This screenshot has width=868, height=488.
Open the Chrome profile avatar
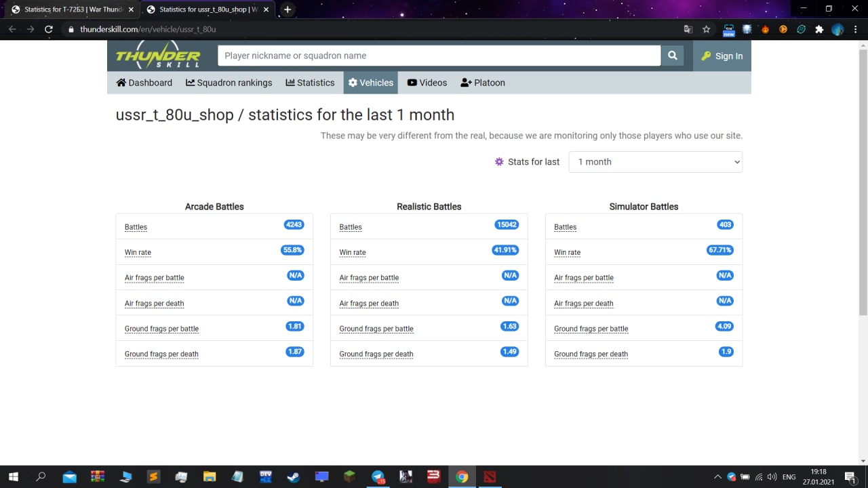click(837, 29)
